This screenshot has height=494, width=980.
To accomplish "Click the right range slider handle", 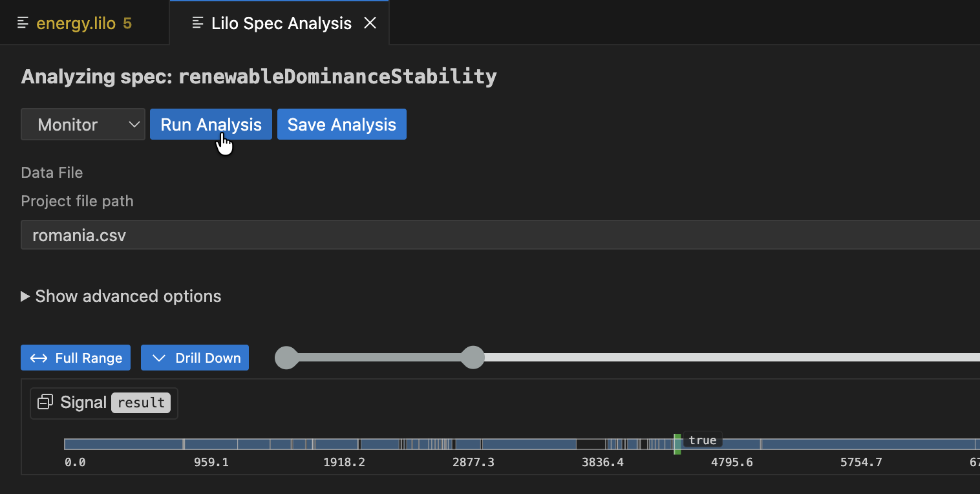I will (x=473, y=358).
